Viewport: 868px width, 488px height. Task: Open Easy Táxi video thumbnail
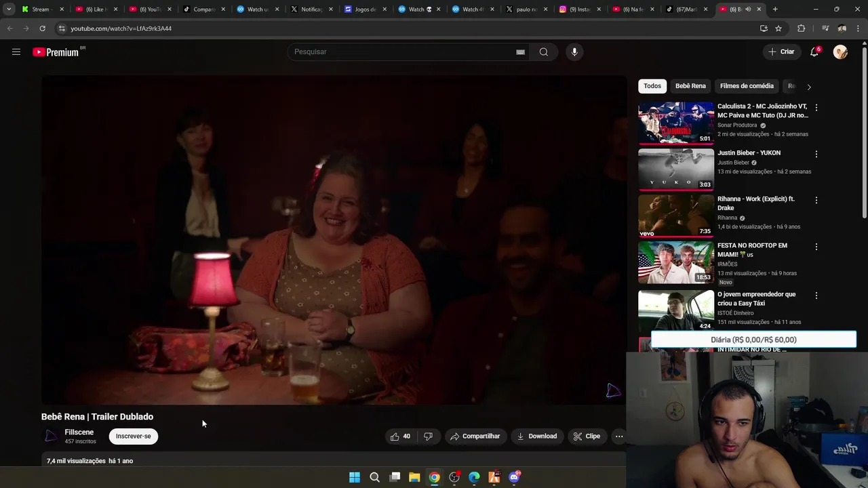[676, 310]
